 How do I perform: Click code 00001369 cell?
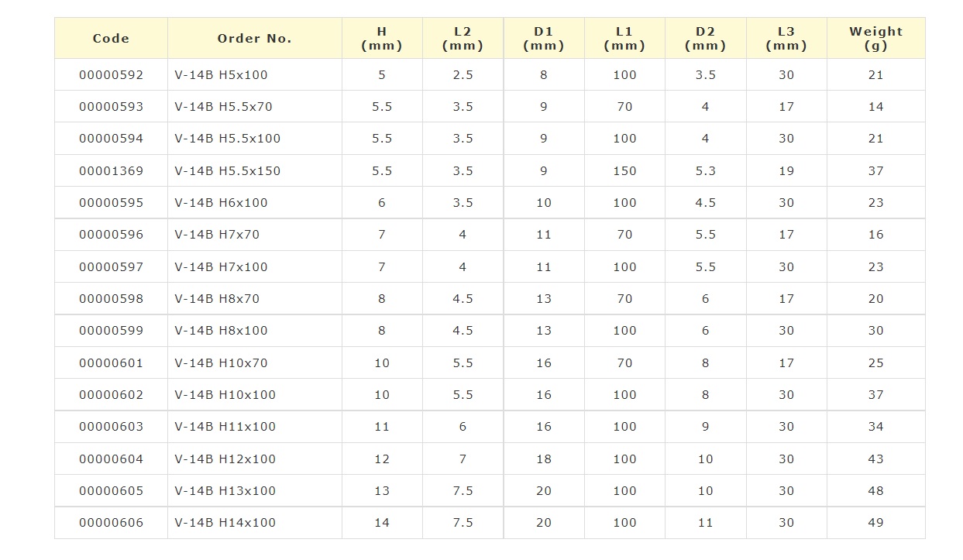coord(111,171)
